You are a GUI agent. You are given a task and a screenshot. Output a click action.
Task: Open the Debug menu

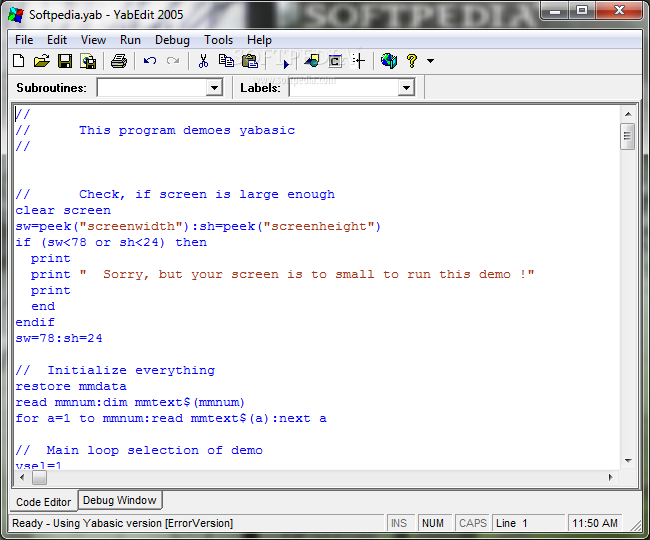(172, 40)
